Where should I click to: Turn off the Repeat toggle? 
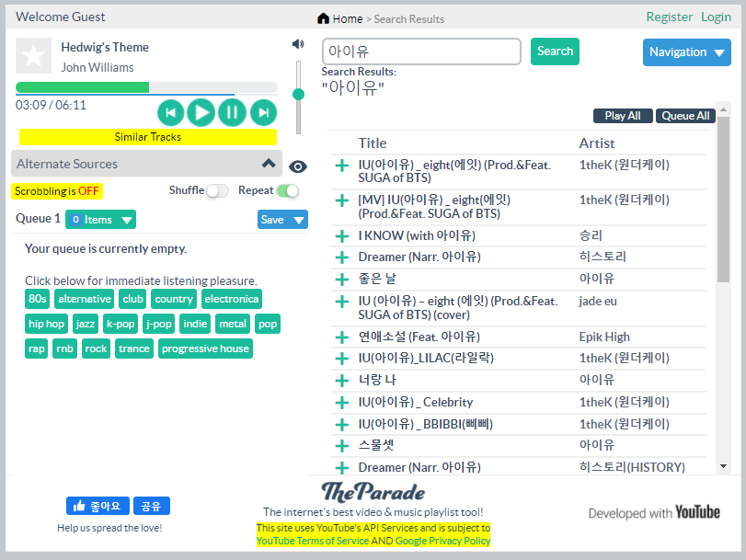288,191
